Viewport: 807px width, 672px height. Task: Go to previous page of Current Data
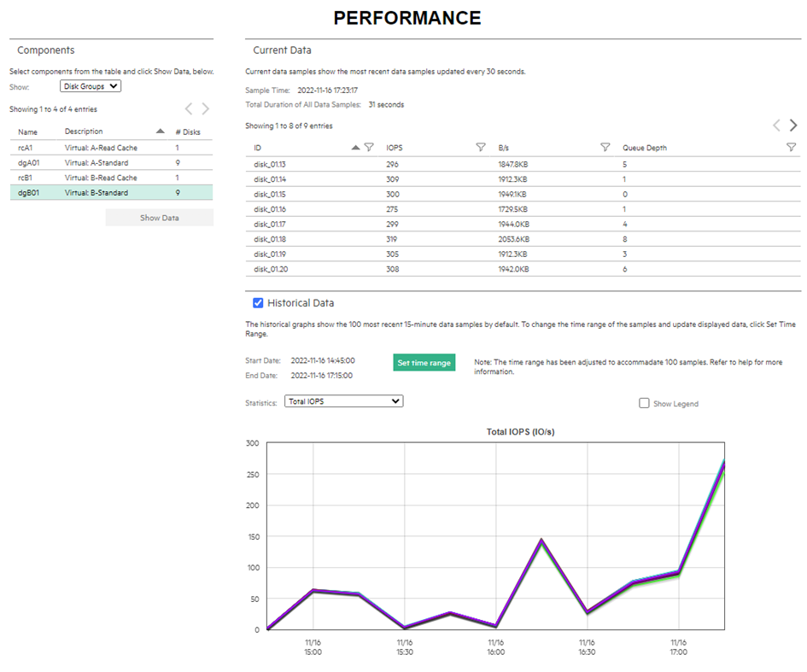(x=776, y=126)
